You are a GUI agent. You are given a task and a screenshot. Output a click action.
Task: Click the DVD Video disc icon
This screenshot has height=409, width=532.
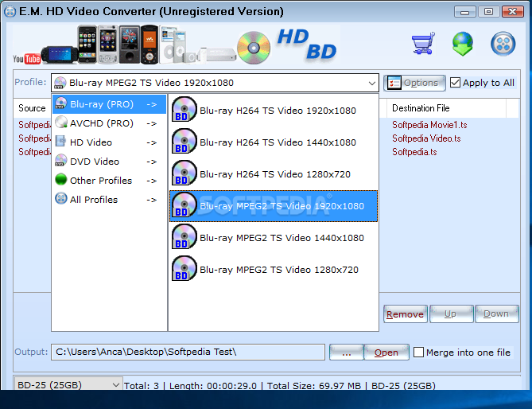pos(61,160)
